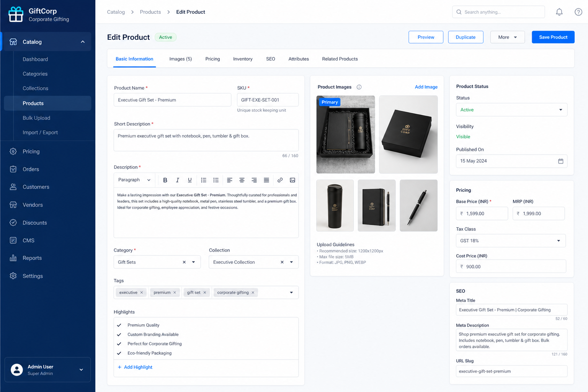Screen dimensions: 588x392
Task: Clear the Executive Collection selection
Action: coord(282,262)
